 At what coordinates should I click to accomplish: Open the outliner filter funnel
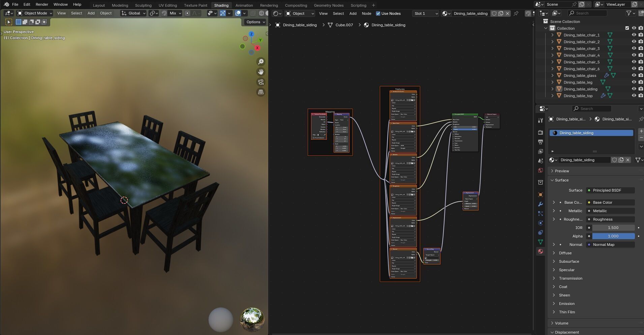[629, 13]
